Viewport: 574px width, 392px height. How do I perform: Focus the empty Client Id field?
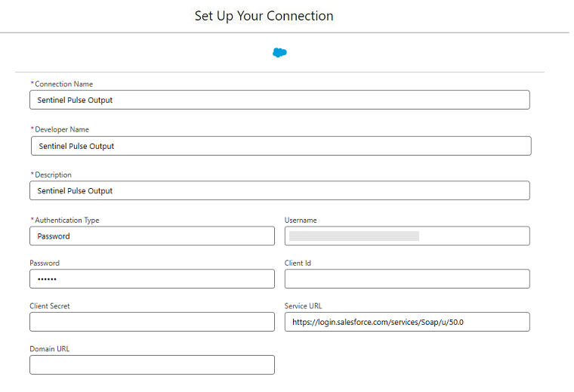click(x=407, y=279)
